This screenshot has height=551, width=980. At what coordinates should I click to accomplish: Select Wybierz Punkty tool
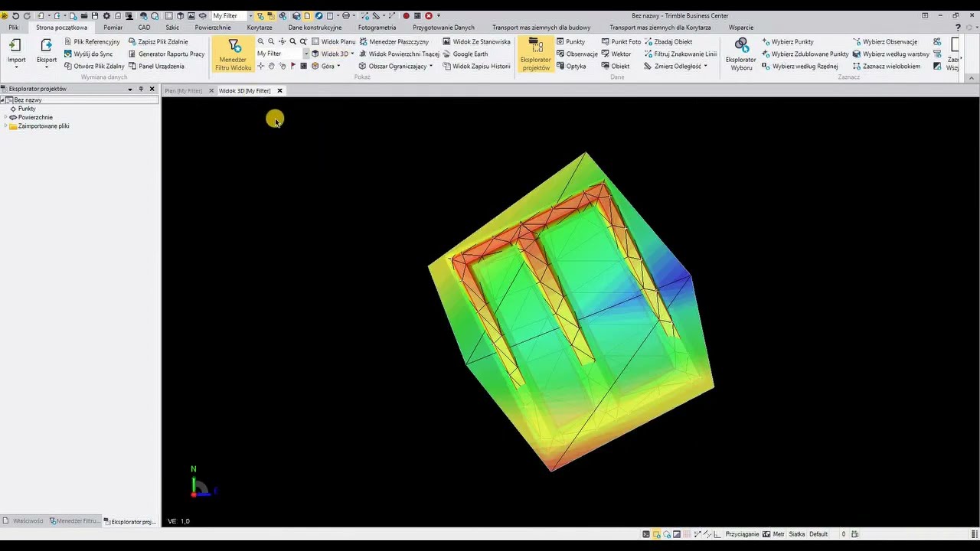(787, 42)
